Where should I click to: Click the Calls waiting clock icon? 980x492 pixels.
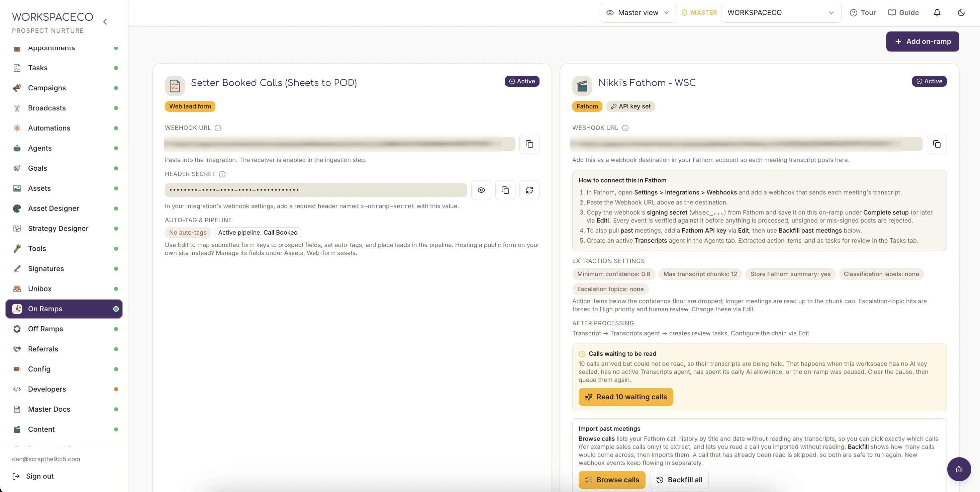click(582, 354)
